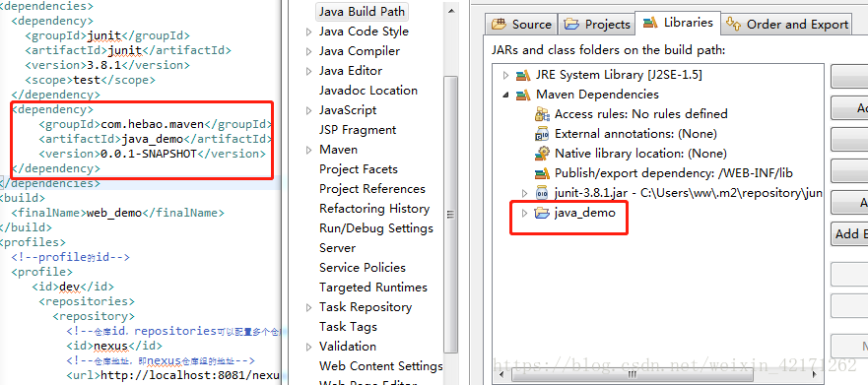The height and width of the screenshot is (385, 868).
Task: Click the Source tab folder icon
Action: coord(499,25)
